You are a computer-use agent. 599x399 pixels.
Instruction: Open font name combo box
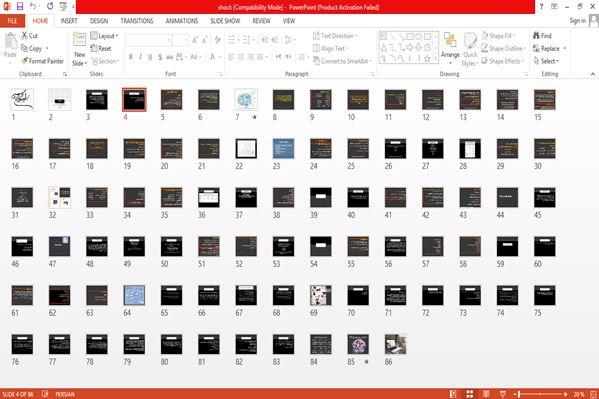149,40
